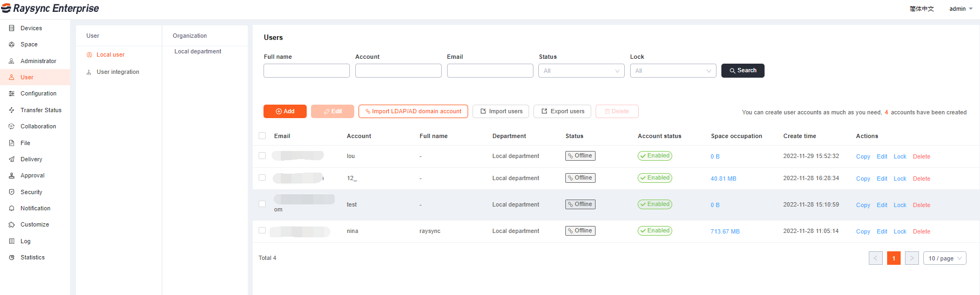Go to previous page arrow
Image resolution: width=980 pixels, height=295 pixels.
click(876, 258)
